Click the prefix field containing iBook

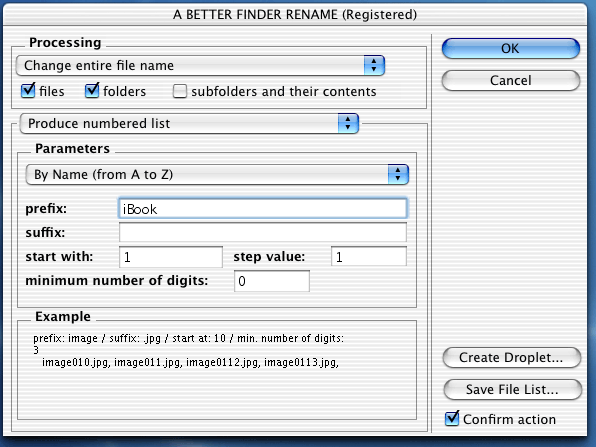[x=263, y=208]
